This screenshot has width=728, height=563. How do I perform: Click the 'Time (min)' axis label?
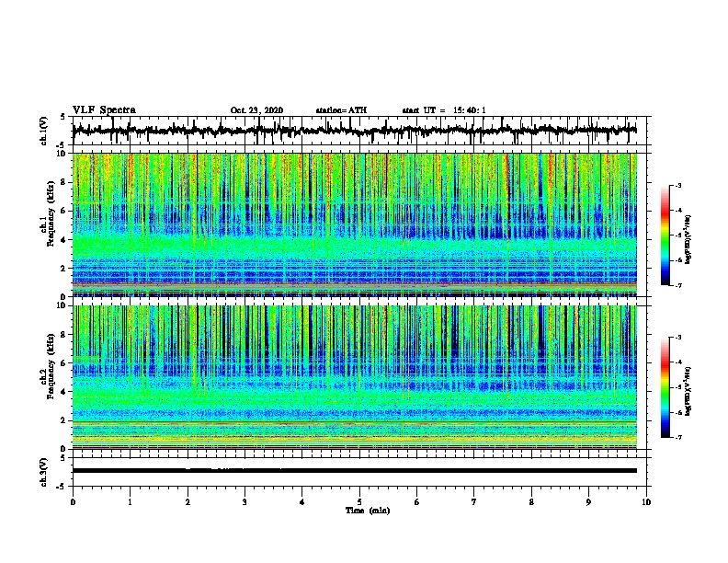point(368,511)
